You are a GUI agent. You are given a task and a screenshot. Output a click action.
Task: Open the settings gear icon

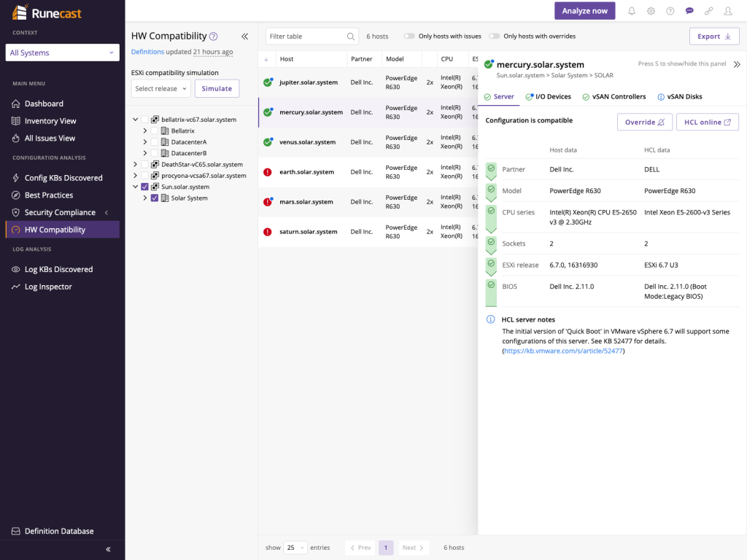click(651, 11)
